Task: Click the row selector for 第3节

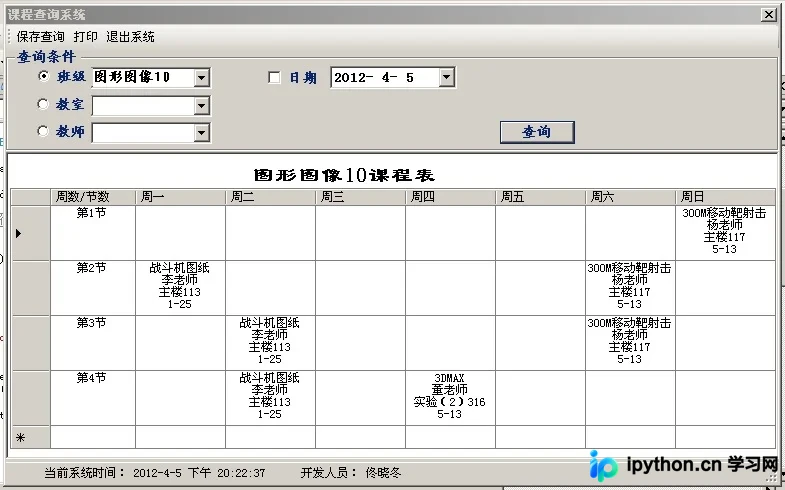Action: coord(30,343)
